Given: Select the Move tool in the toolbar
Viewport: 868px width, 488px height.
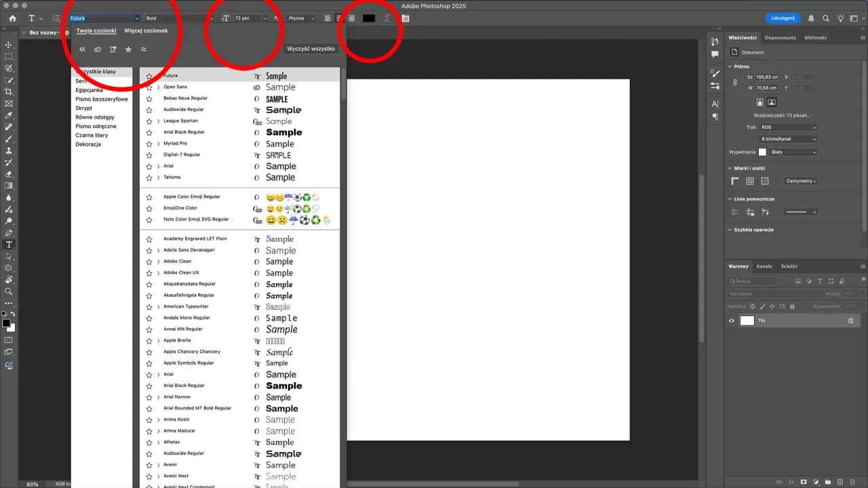Looking at the screenshot, I should pos(9,45).
